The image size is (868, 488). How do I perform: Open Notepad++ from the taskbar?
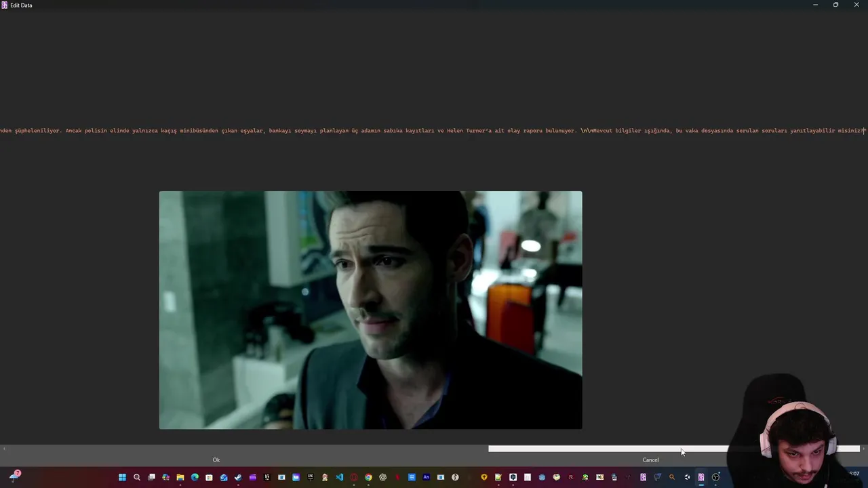[x=498, y=477]
